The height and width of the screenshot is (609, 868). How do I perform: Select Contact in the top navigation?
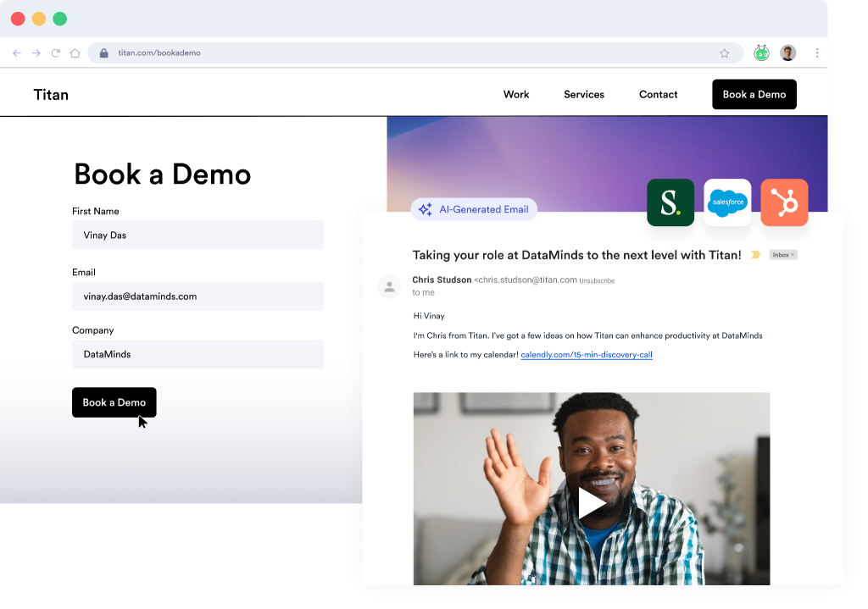pyautogui.click(x=658, y=94)
